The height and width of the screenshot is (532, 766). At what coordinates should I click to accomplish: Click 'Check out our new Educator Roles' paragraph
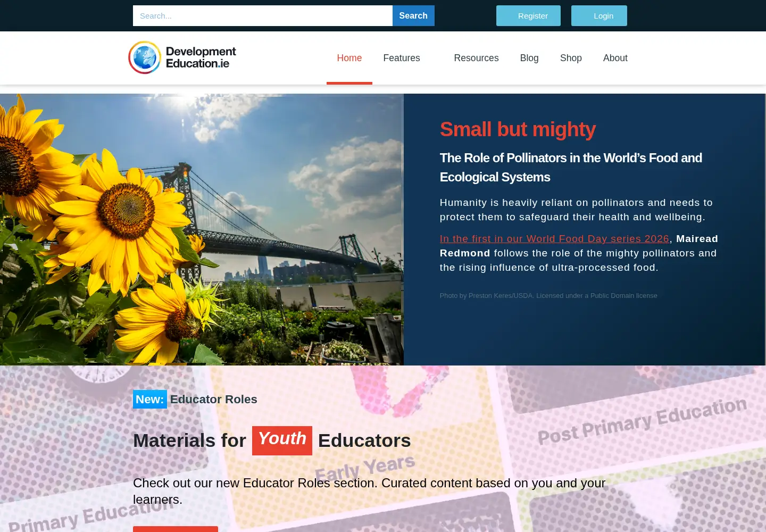click(369, 491)
